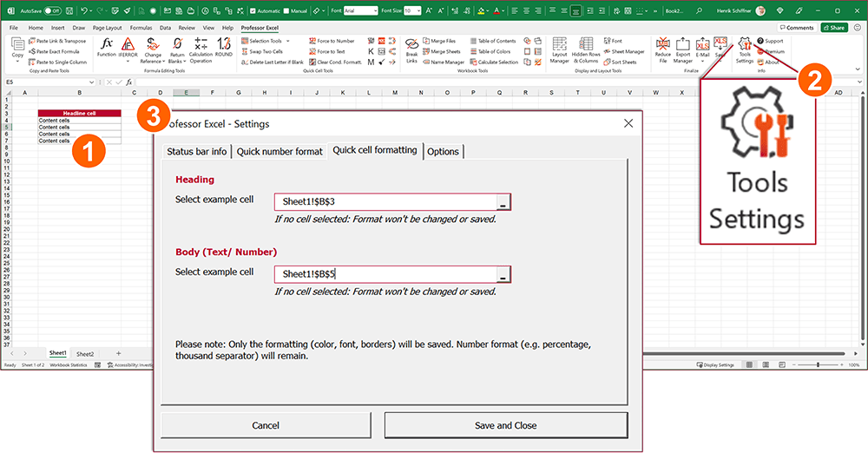Click the Undo arrow in title bar

(x=83, y=10)
